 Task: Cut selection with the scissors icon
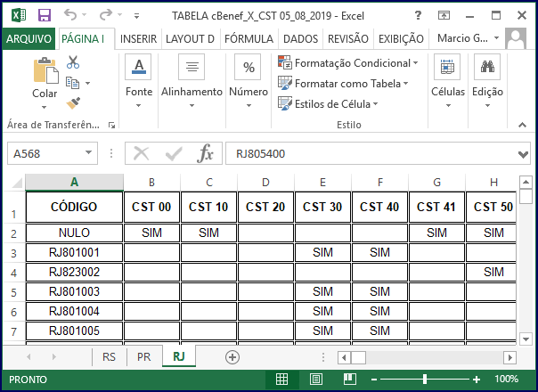(73, 62)
